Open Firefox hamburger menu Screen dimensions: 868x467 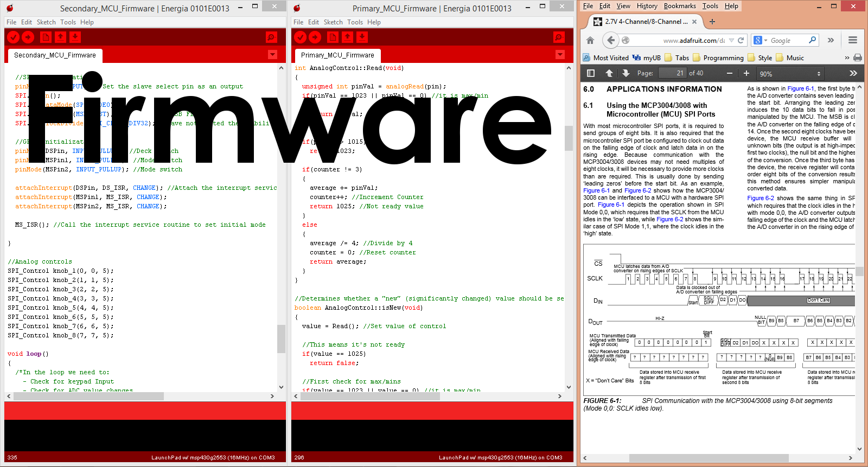pyautogui.click(x=853, y=40)
